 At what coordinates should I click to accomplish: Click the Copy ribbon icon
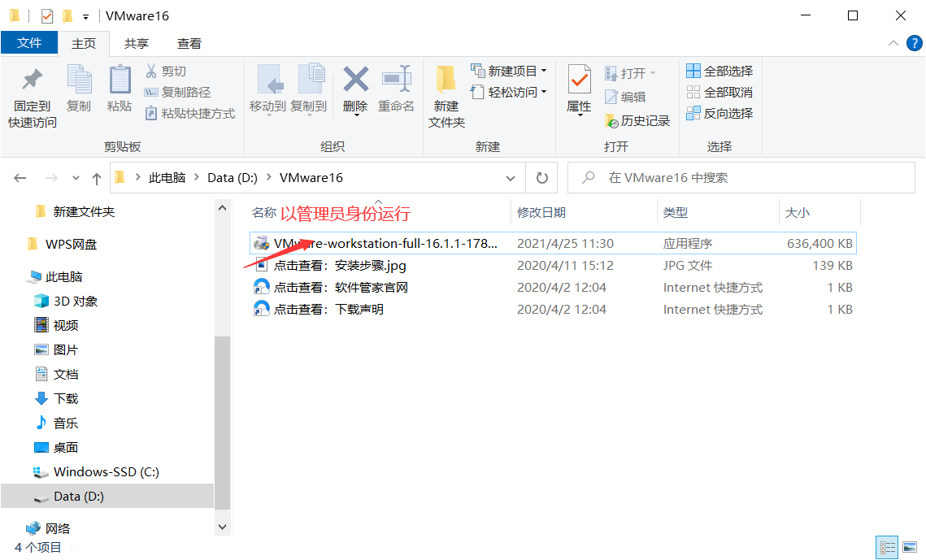point(79,89)
